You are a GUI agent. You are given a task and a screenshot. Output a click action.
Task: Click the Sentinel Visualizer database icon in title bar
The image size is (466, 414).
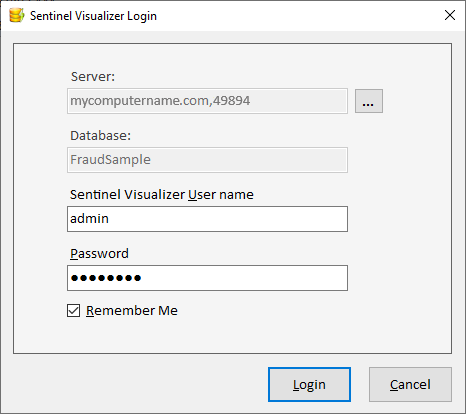(16, 15)
